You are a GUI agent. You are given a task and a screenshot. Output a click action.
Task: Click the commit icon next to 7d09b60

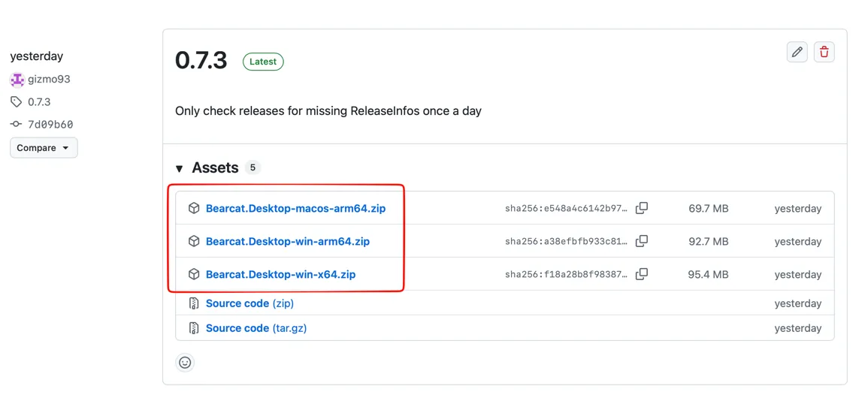16,125
